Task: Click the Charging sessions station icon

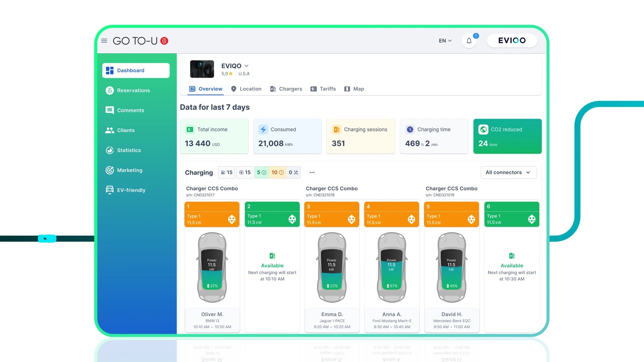Action: 336,129
